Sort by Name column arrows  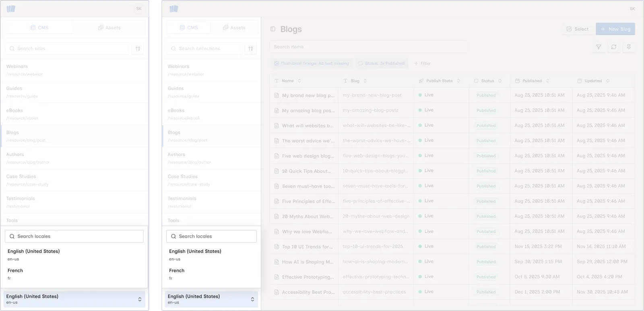coord(299,81)
